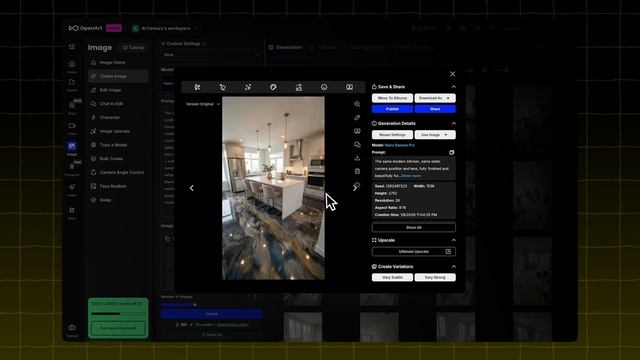
Task: Click the Vary Strong button
Action: tap(435, 278)
